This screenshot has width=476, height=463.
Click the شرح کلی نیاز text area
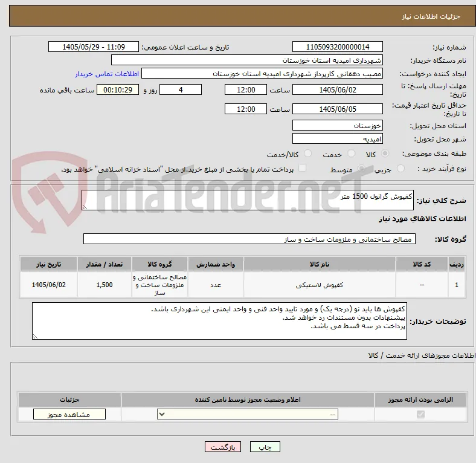[x=248, y=200]
